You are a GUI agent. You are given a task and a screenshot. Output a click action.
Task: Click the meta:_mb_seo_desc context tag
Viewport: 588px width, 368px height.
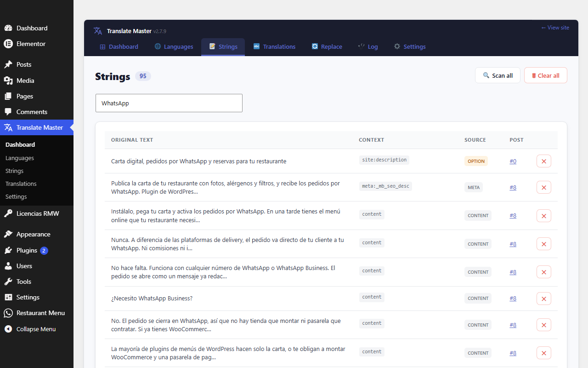[x=385, y=186]
